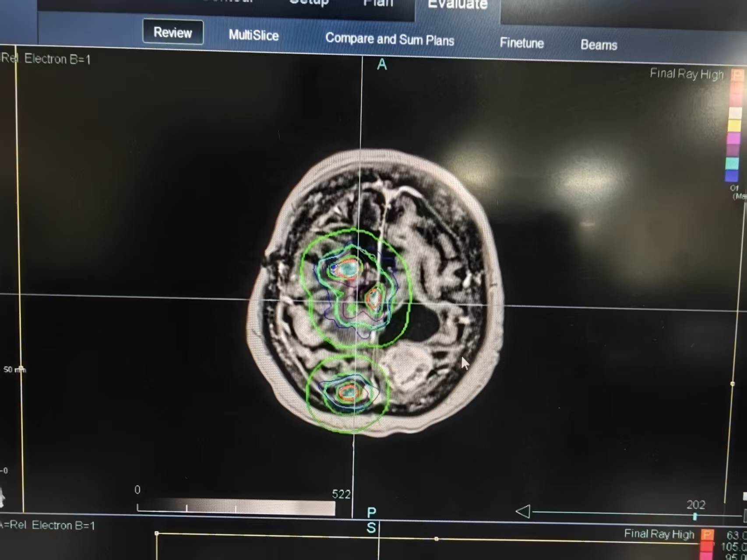
Task: Go to the Finetune step
Action: pos(522,43)
